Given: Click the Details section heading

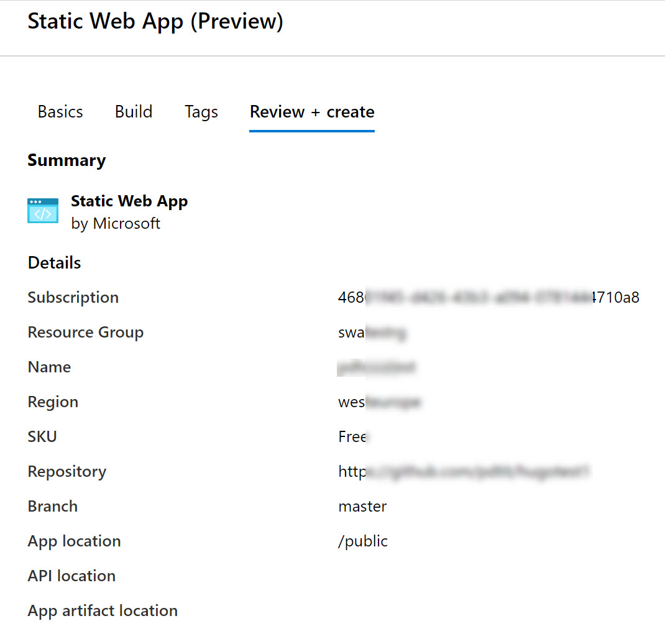Looking at the screenshot, I should (x=54, y=262).
